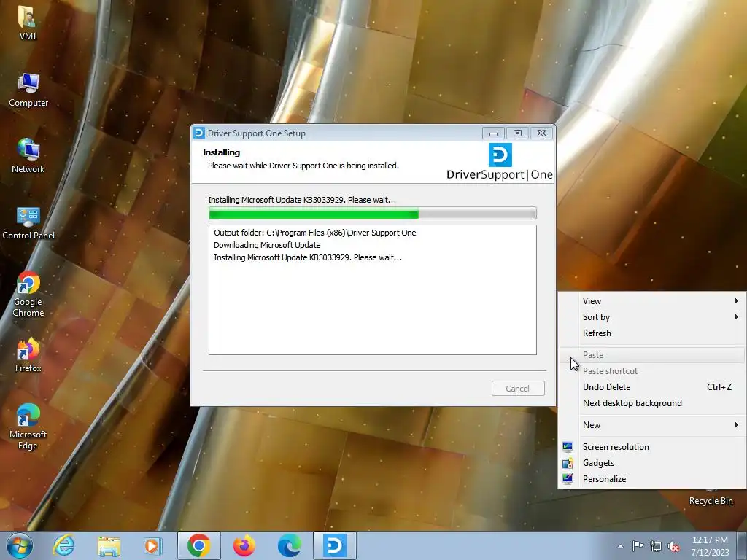Click the Cancel button in setup

(x=518, y=389)
